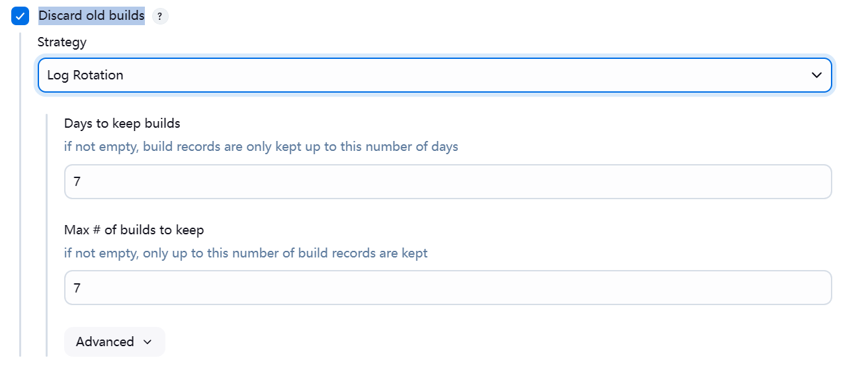Select the Log Rotation text in Strategy
This screenshot has height=366, width=868.
click(x=85, y=75)
